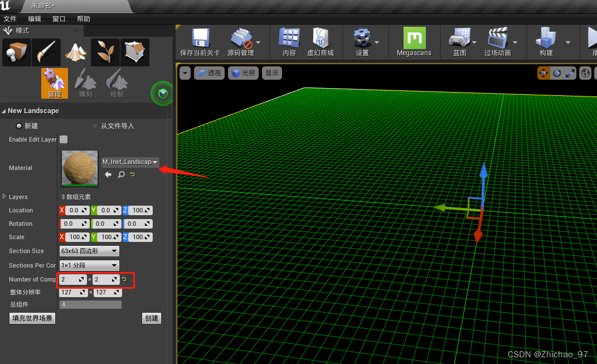Open the 窗口 menu
This screenshot has height=364, width=597.
pos(59,18)
